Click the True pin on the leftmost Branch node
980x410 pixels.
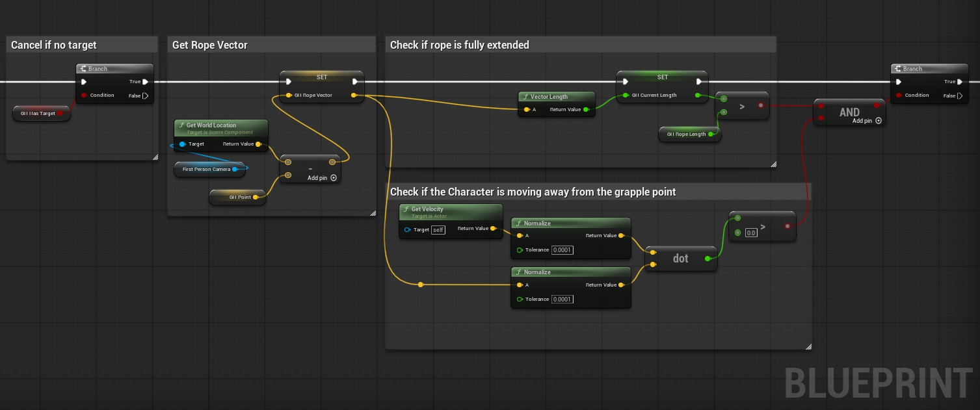tap(145, 82)
